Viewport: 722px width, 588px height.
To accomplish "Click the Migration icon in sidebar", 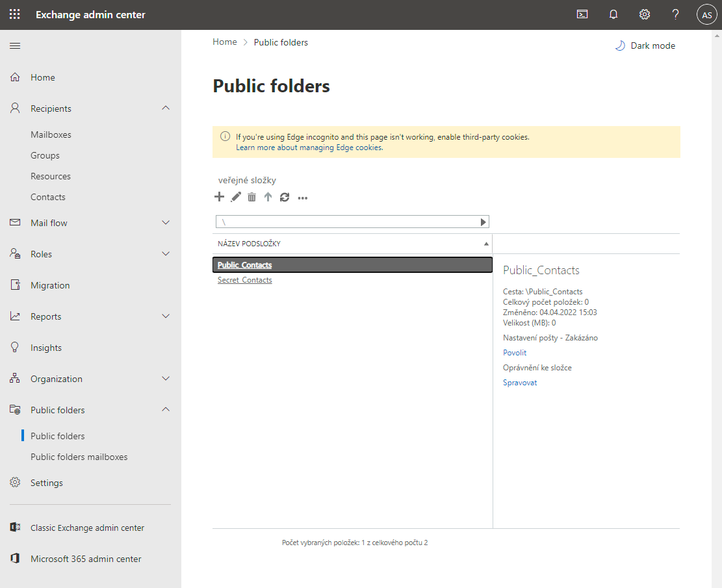I will pyautogui.click(x=15, y=285).
